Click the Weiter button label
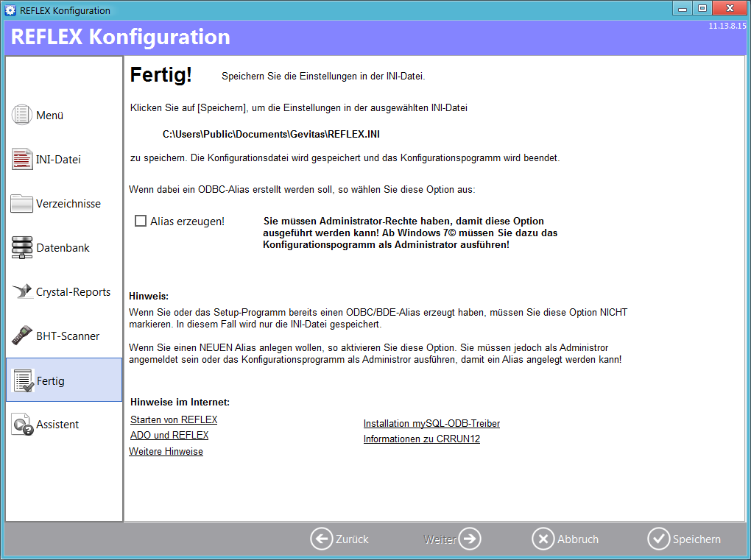The image size is (751, 560). coord(440,539)
